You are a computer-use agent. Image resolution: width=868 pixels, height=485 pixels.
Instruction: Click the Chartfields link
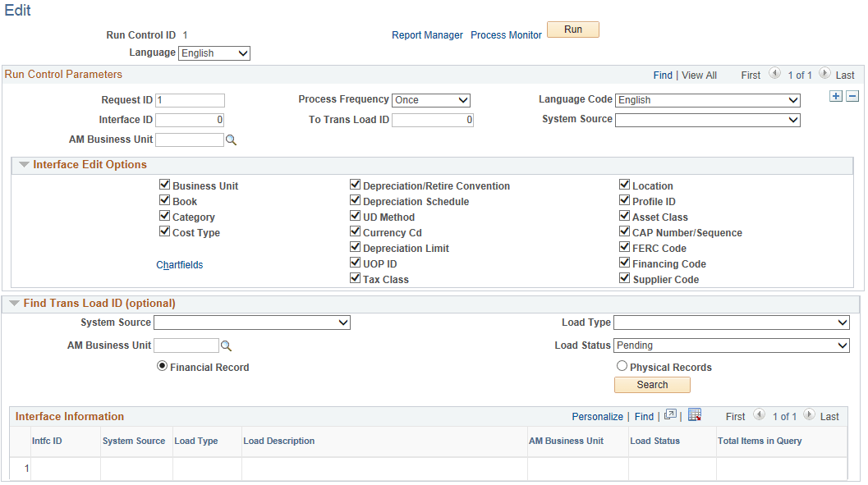click(179, 265)
